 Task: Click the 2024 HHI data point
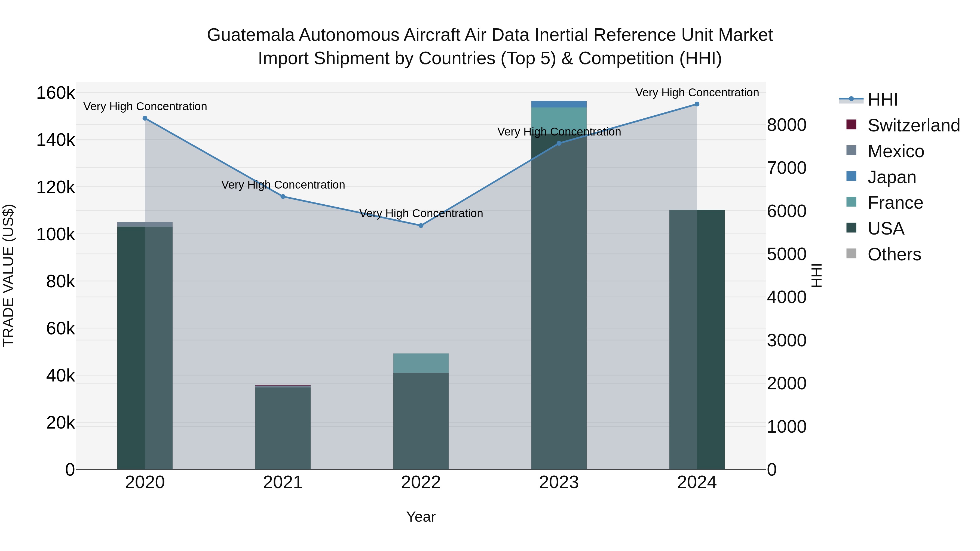[697, 104]
